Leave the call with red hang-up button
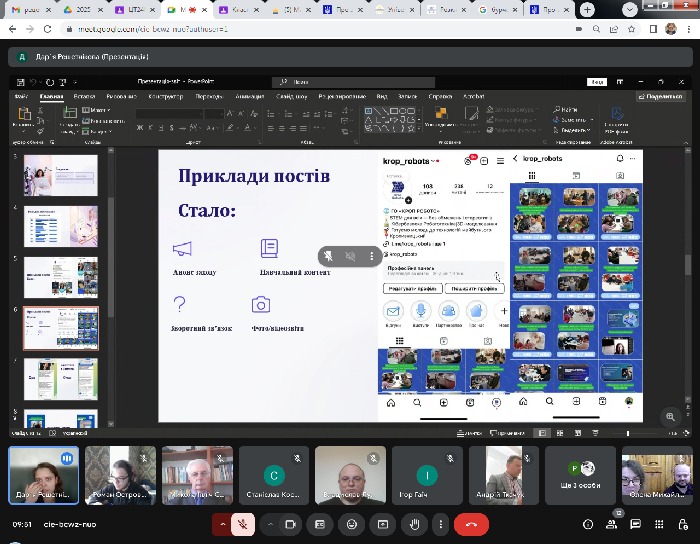700x544 pixels. [471, 523]
